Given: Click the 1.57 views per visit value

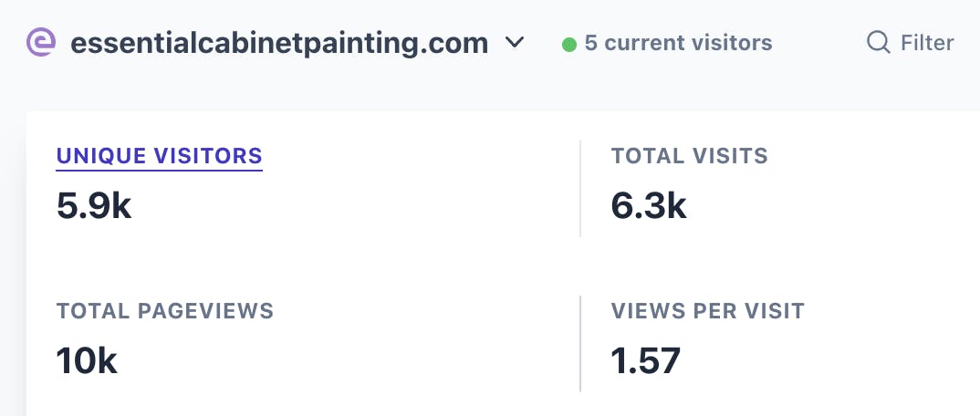Looking at the screenshot, I should [646, 361].
